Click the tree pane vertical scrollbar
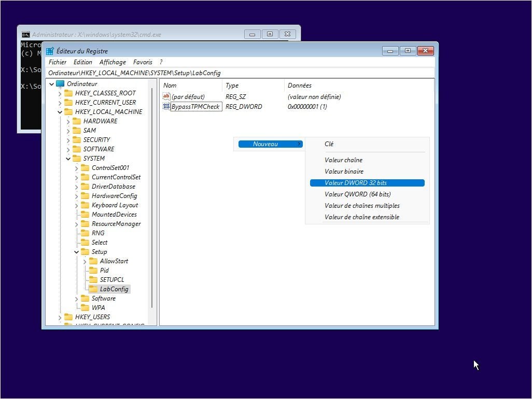532x399 pixels. [x=151, y=198]
